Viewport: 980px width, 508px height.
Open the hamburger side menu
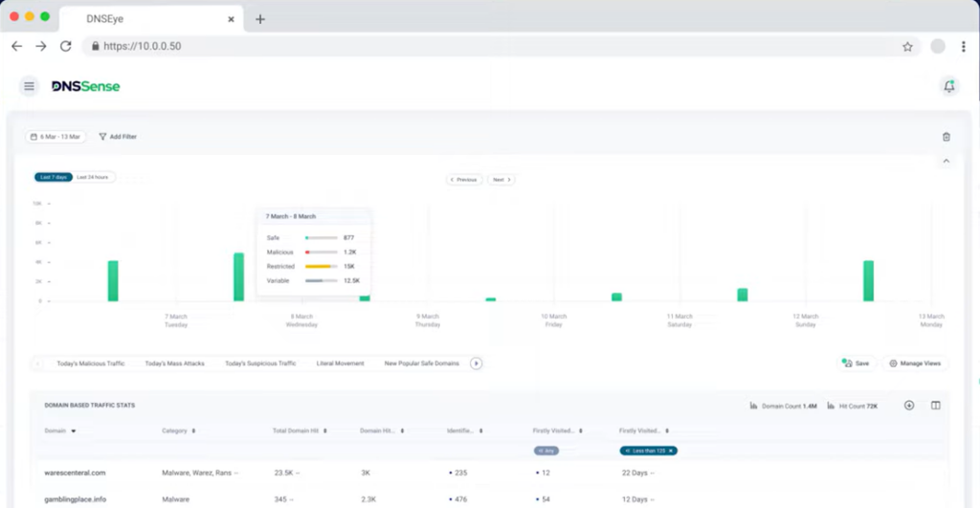tap(29, 86)
